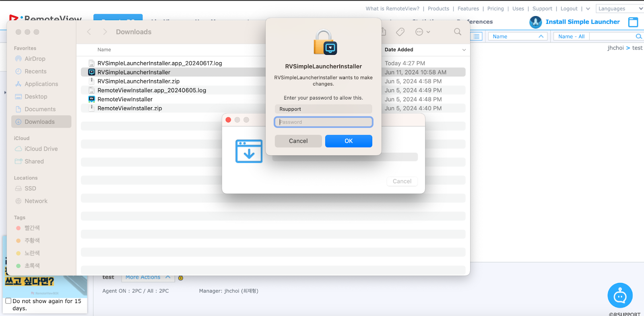Expand the Finder more options ellipsis menu
This screenshot has width=644, height=316.
[x=422, y=32]
